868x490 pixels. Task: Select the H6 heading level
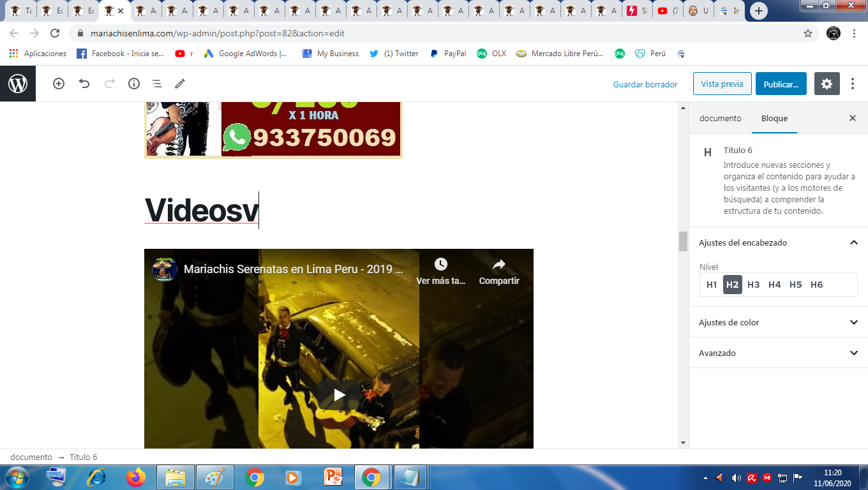(816, 285)
